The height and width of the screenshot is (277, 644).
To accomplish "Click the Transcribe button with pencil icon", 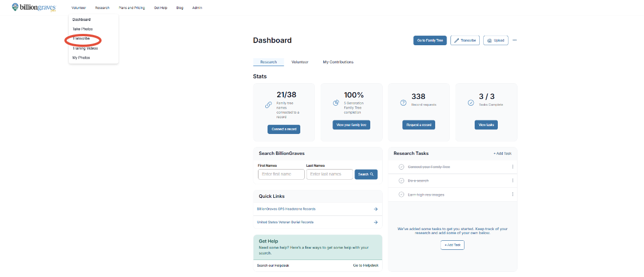I will pos(465,40).
